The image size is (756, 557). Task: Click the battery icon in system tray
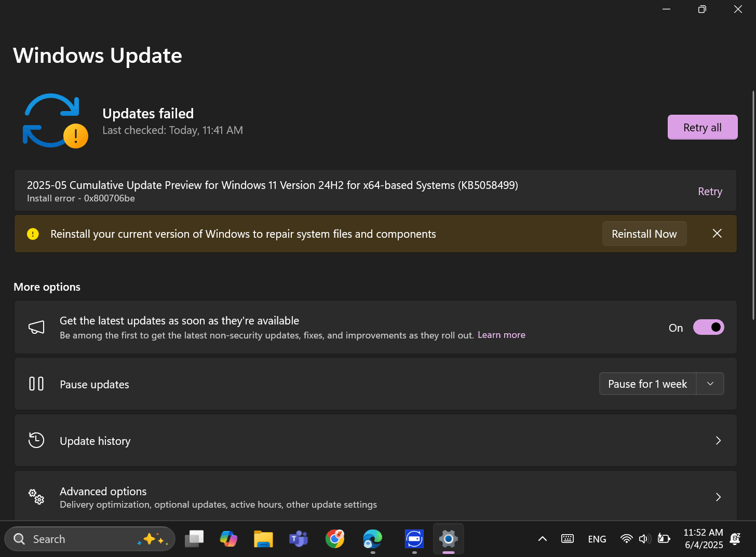(664, 539)
